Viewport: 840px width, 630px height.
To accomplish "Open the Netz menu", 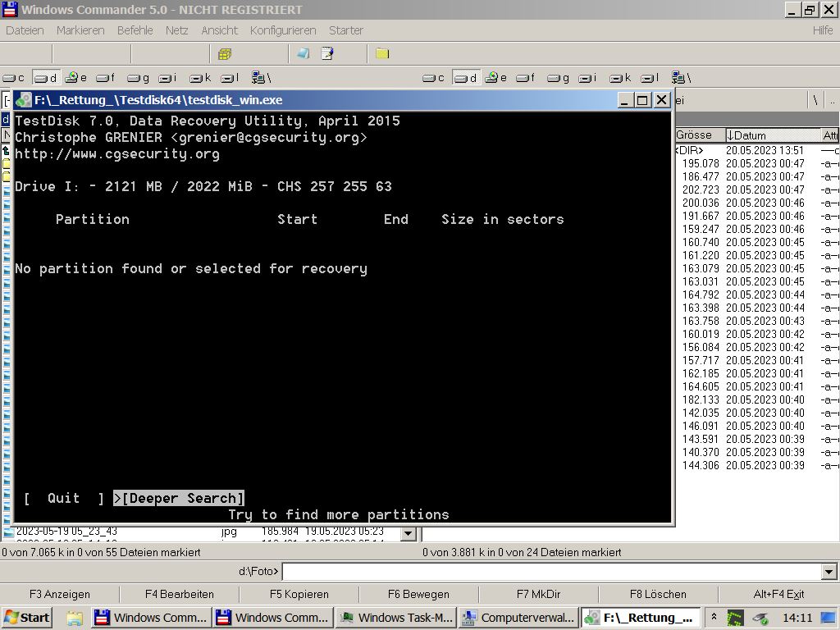I will tap(177, 30).
